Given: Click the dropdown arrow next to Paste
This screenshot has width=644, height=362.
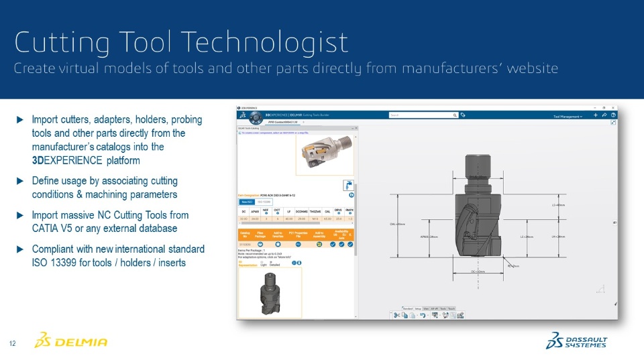Looking at the screenshot, I should [x=417, y=316].
